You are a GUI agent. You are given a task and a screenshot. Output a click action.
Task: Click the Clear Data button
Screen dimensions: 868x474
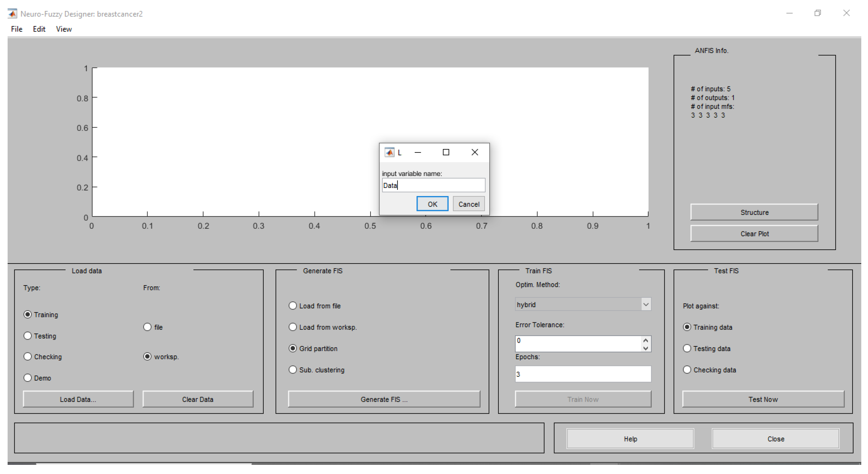(x=198, y=399)
